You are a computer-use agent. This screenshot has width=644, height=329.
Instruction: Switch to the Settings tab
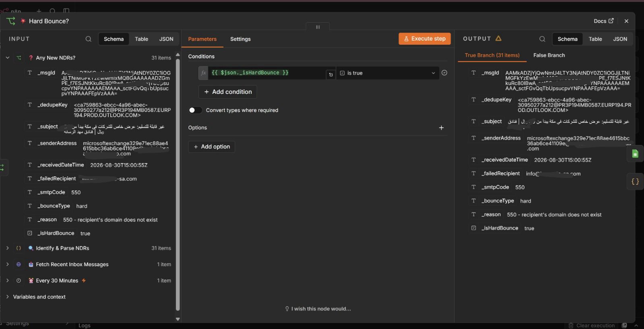click(240, 39)
